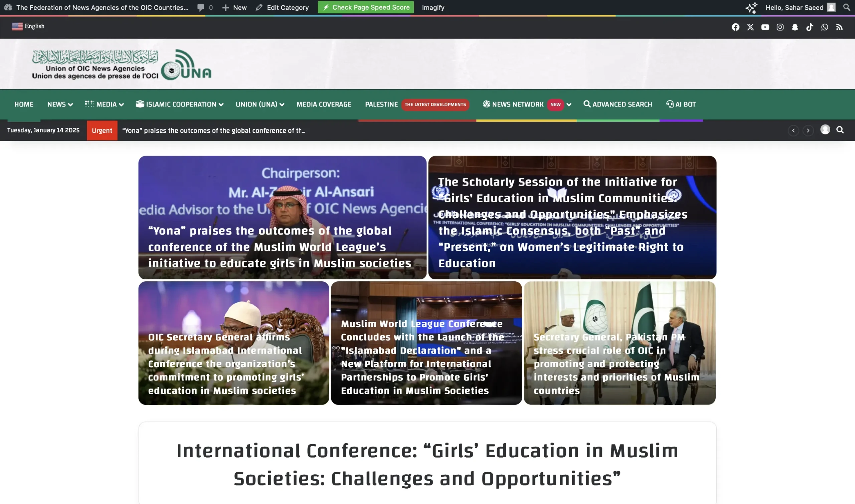This screenshot has height=504, width=855.
Task: Go to the HOME menu item
Action: pyautogui.click(x=24, y=104)
